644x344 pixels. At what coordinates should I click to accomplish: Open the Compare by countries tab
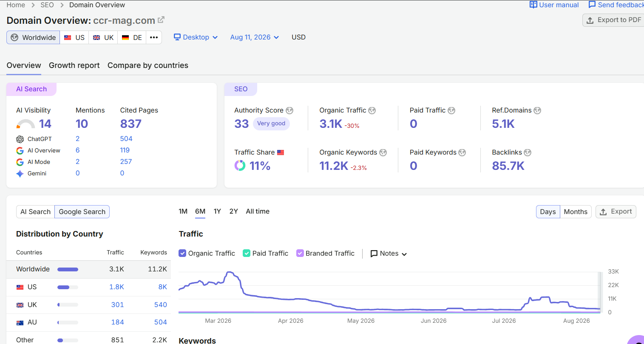(x=148, y=65)
